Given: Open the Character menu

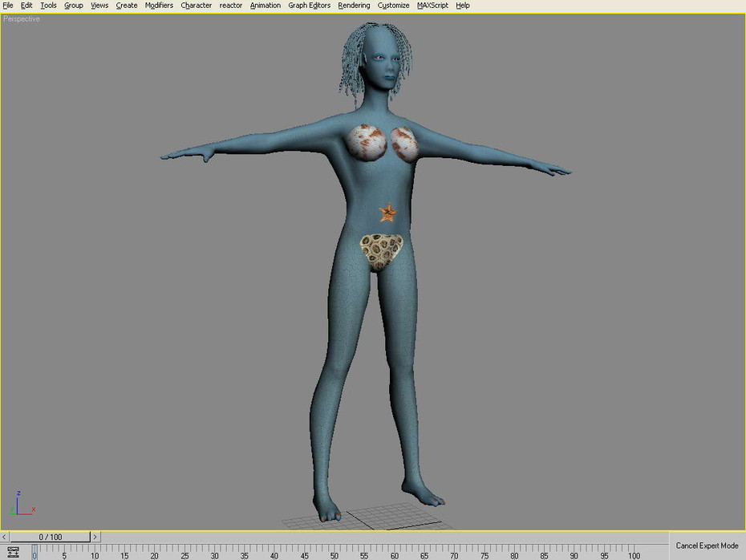Looking at the screenshot, I should (196, 6).
